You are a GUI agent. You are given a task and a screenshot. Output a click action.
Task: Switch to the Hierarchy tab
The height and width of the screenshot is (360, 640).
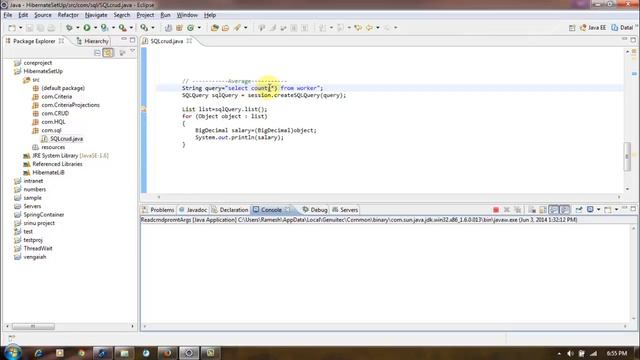(x=92, y=41)
